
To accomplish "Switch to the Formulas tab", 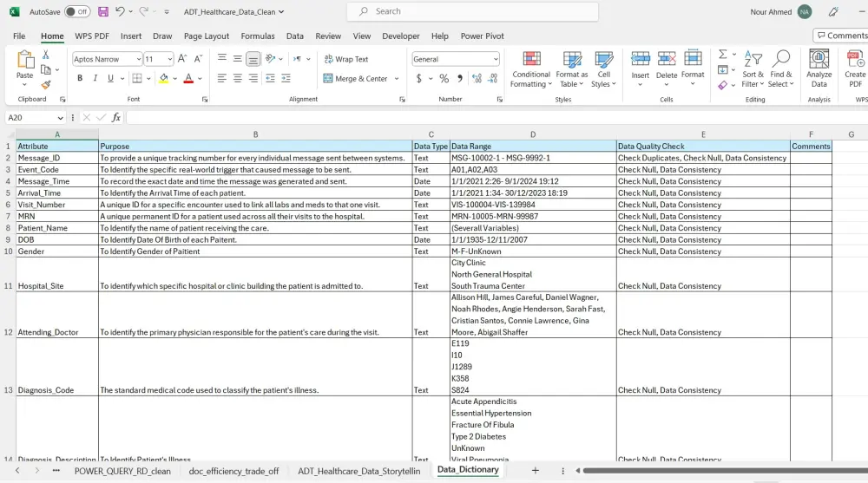I will pyautogui.click(x=258, y=36).
